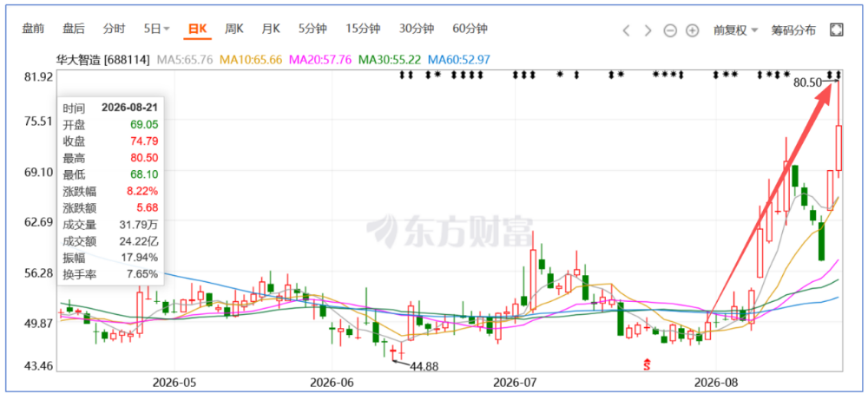Click the 开盘 value 69.05
This screenshot has width=868, height=400.
[x=144, y=125]
